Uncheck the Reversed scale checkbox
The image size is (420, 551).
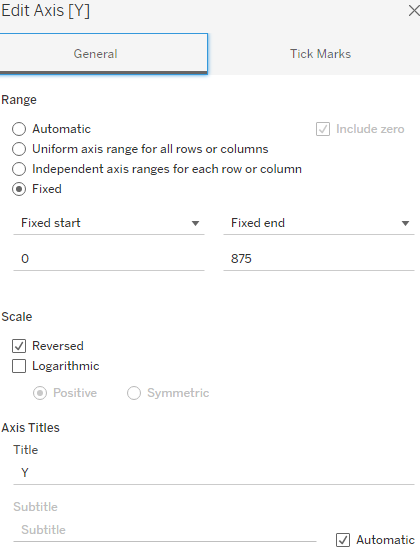(x=19, y=346)
